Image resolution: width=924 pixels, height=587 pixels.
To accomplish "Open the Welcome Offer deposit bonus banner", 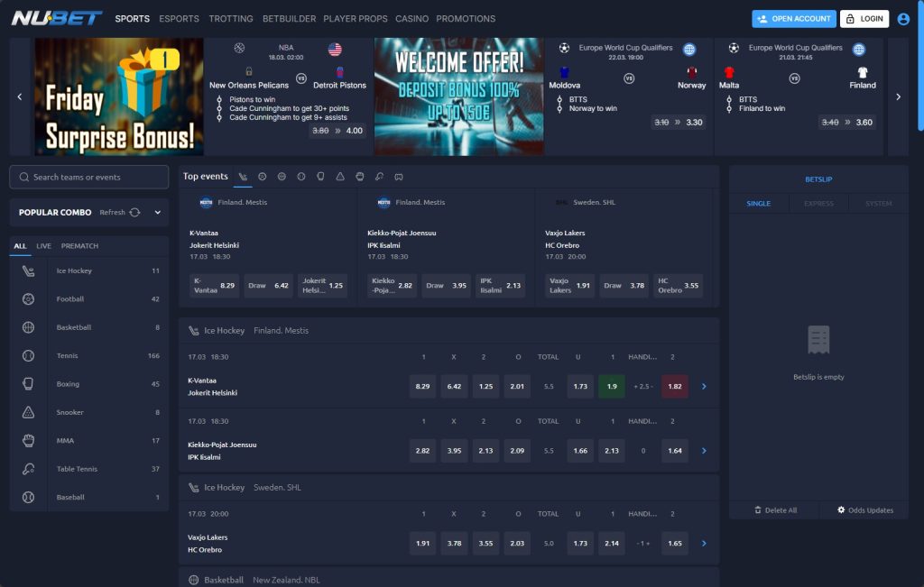I will [x=459, y=96].
